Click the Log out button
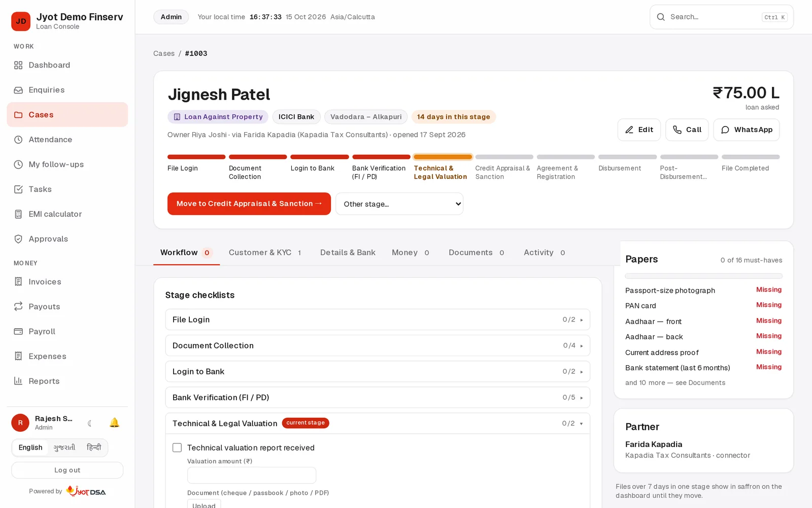The image size is (812, 508). 67,470
